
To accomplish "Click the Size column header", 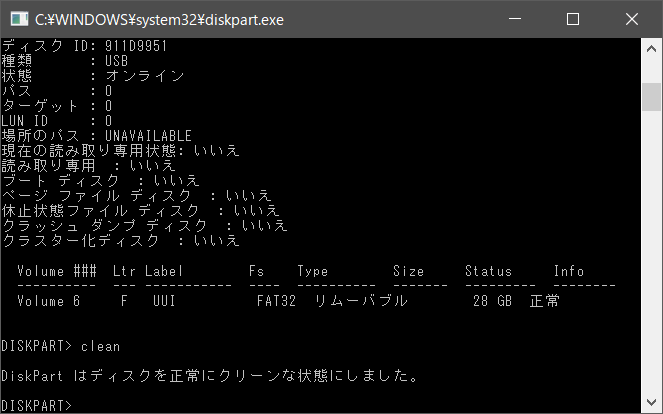I will point(408,271).
